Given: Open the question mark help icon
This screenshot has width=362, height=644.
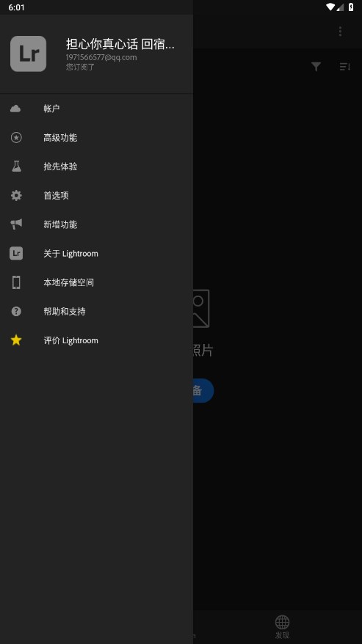Looking at the screenshot, I should [x=16, y=311].
